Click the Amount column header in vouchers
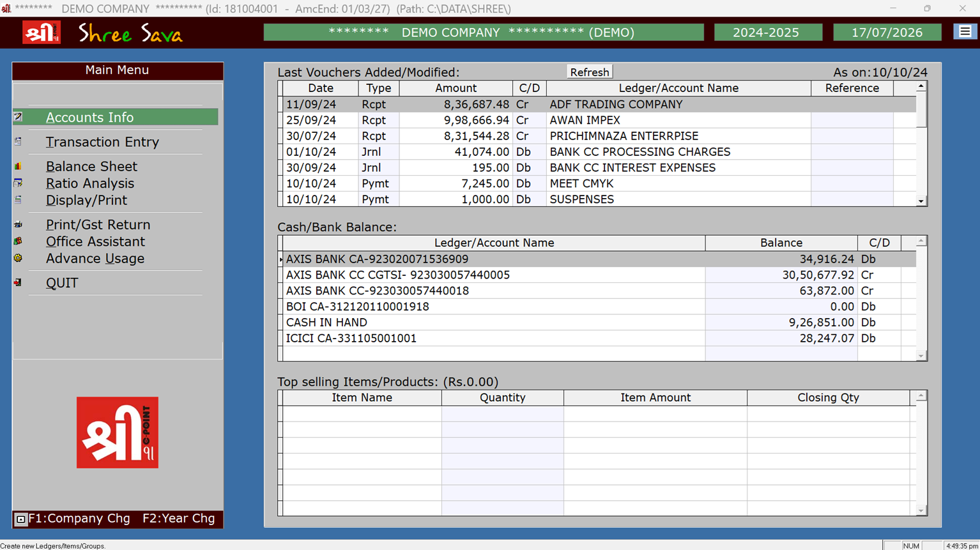Viewport: 980px width, 550px height. pos(456,88)
